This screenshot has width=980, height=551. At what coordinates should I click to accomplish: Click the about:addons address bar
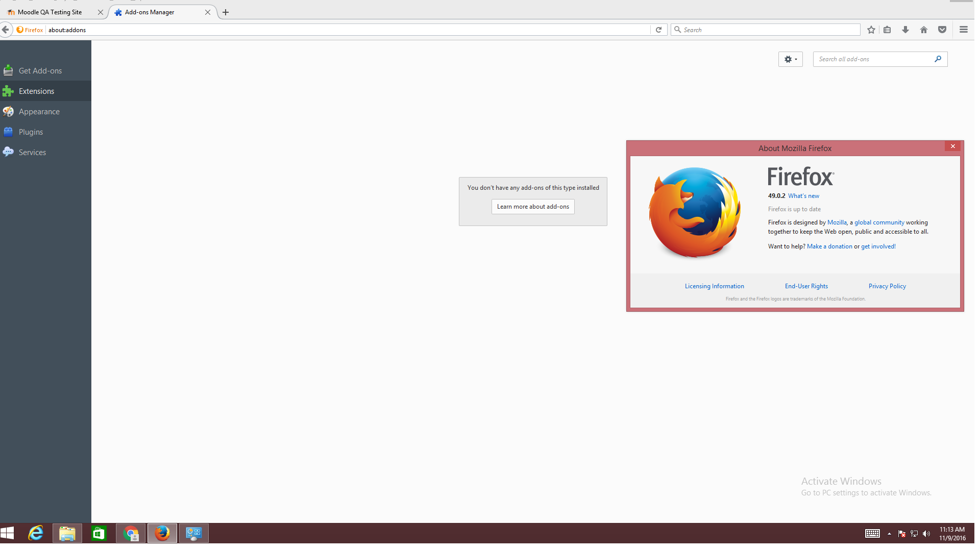347,30
